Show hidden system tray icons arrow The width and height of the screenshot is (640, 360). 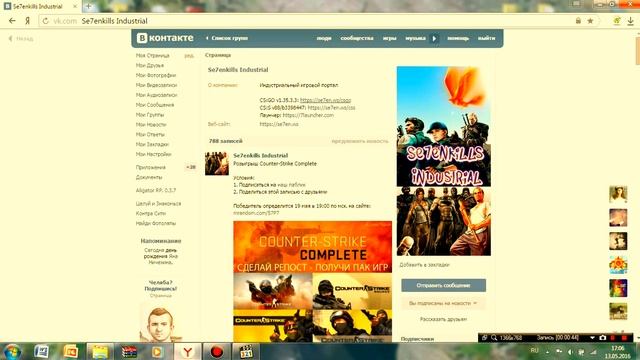[x=547, y=352]
